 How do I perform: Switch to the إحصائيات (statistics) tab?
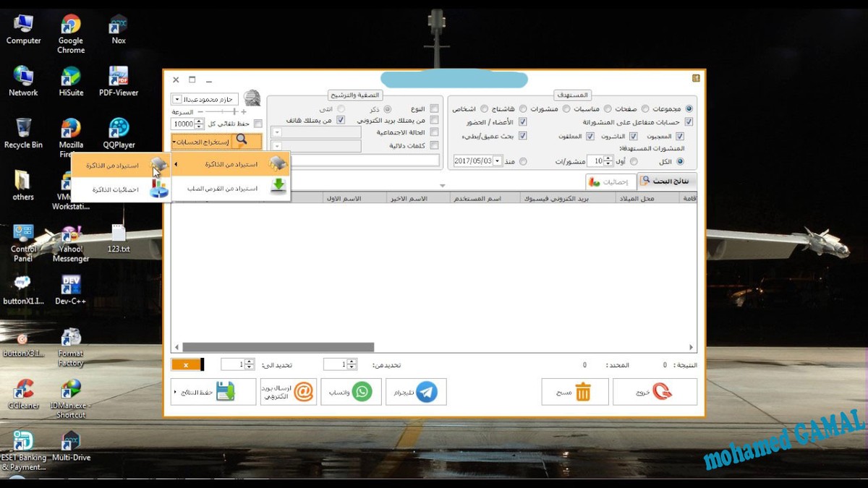point(611,181)
